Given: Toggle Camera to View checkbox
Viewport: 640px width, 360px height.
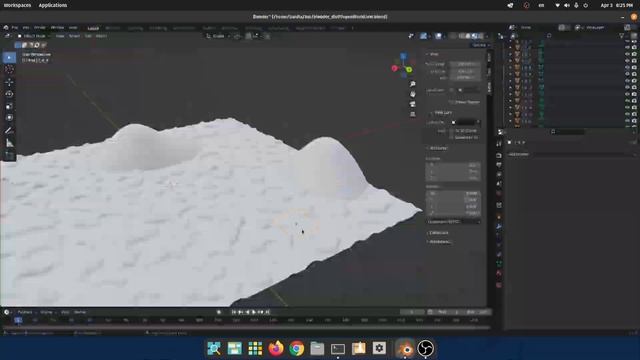Looking at the screenshot, I should pos(451,138).
